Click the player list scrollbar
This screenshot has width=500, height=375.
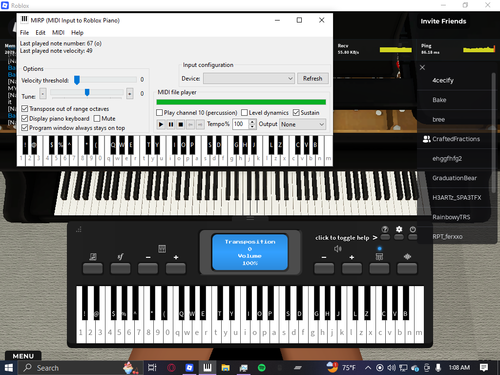point(494,133)
